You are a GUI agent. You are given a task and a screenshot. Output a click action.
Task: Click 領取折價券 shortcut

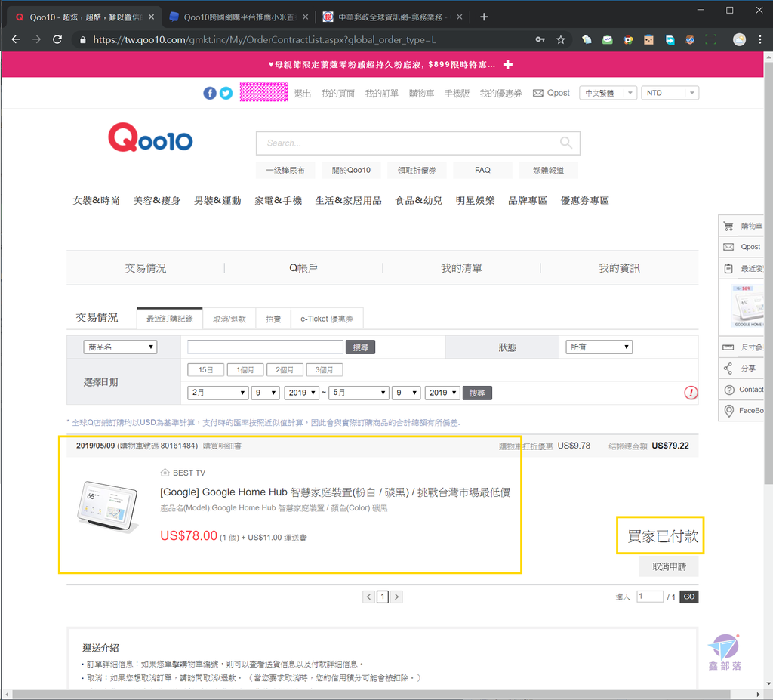[x=417, y=170]
